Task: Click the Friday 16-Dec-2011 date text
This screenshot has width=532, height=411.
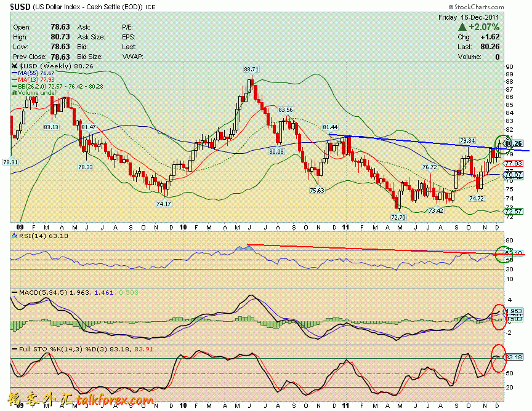Action: pos(469,17)
